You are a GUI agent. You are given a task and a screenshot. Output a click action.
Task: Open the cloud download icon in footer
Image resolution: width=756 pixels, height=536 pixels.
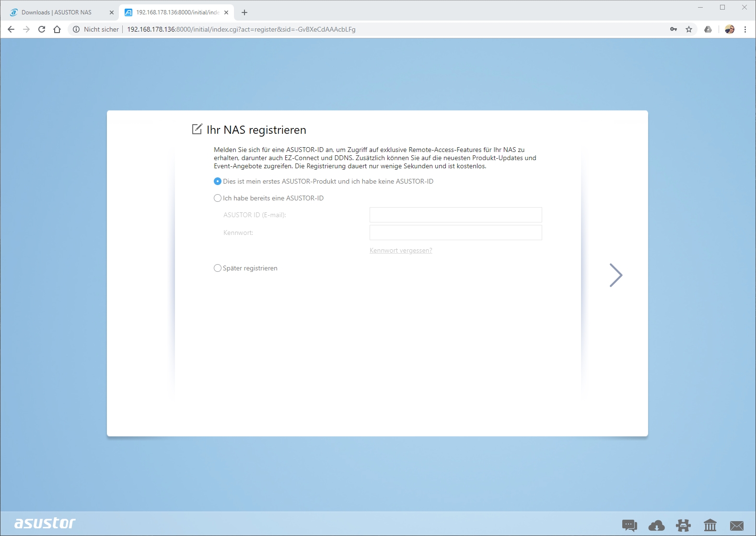click(x=656, y=525)
